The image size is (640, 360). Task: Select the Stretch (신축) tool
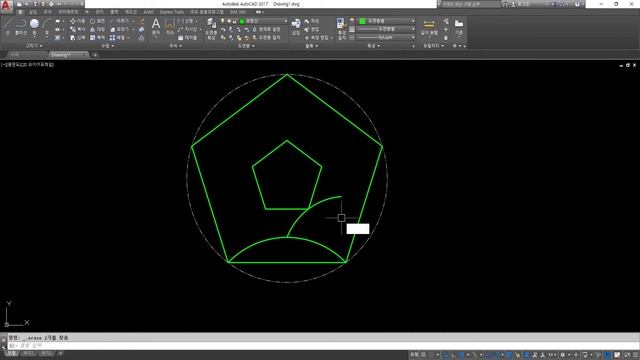click(x=78, y=38)
